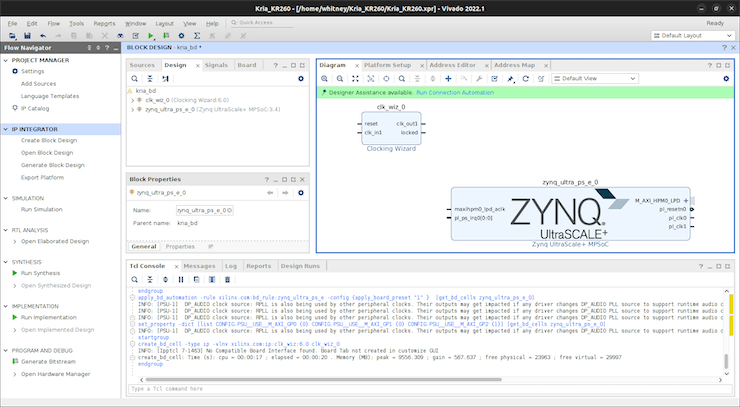The height and width of the screenshot is (407, 740).
Task: Collapse all in the Design panel toolbar
Action: [x=150, y=79]
